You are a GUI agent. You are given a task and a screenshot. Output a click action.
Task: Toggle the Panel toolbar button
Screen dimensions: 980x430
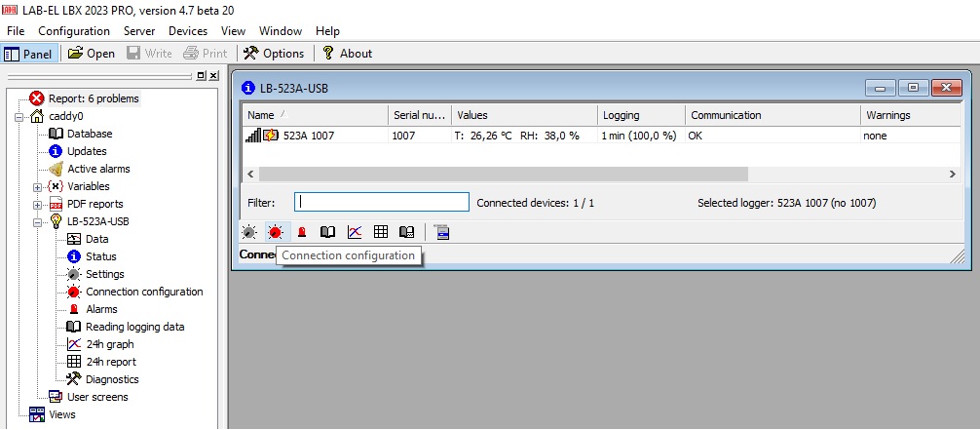(x=30, y=54)
